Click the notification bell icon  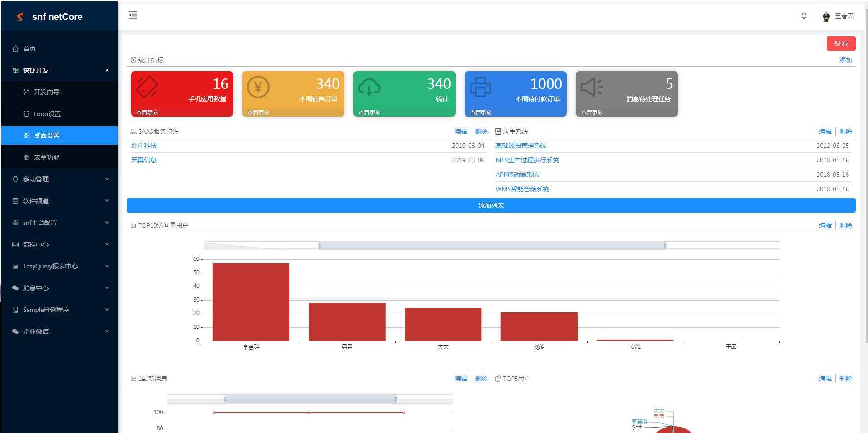tap(804, 16)
